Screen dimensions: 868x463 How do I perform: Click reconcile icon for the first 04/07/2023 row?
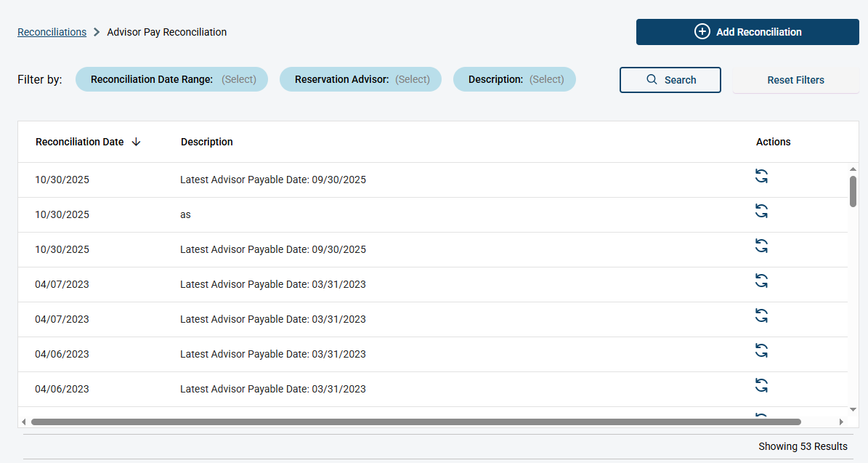click(762, 281)
